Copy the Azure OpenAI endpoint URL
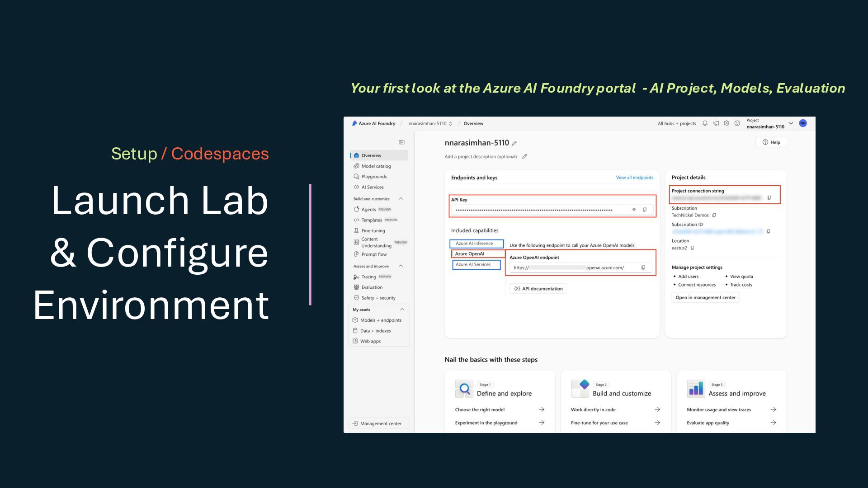The image size is (868, 488). tap(643, 267)
